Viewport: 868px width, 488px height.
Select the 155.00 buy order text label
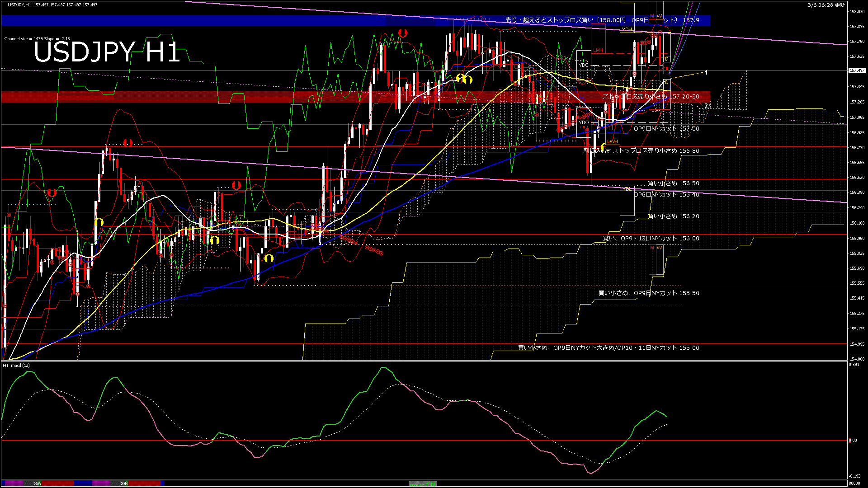pos(608,348)
